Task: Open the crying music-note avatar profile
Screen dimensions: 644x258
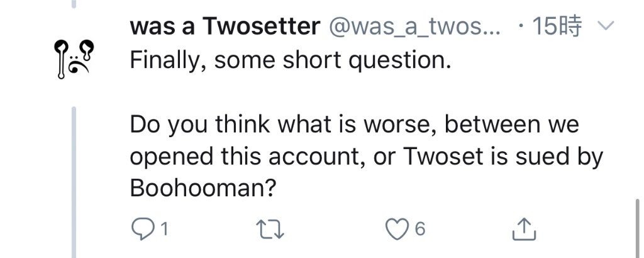Action: click(x=74, y=59)
